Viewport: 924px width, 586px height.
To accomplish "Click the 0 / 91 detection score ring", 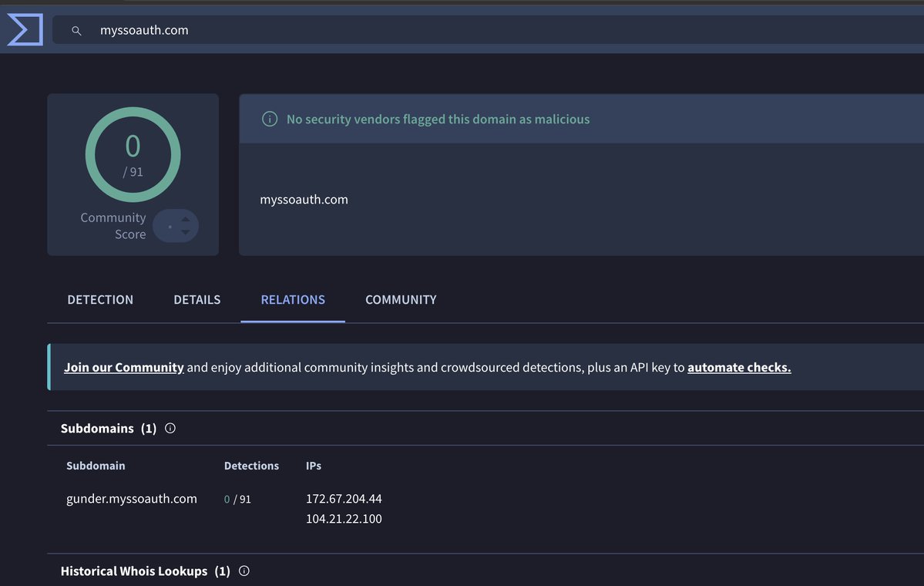I will [x=133, y=154].
